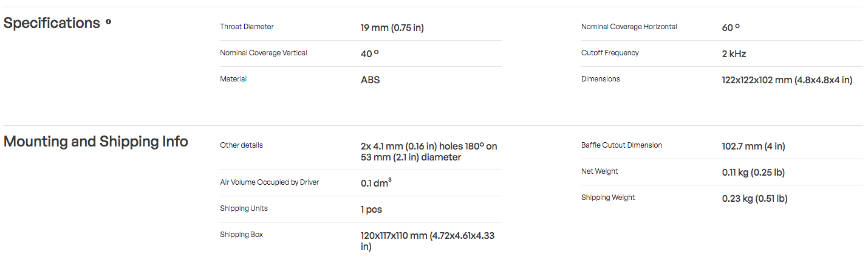The height and width of the screenshot is (265, 868).
Task: Click the Shipping Box dimensions value
Action: point(428,241)
